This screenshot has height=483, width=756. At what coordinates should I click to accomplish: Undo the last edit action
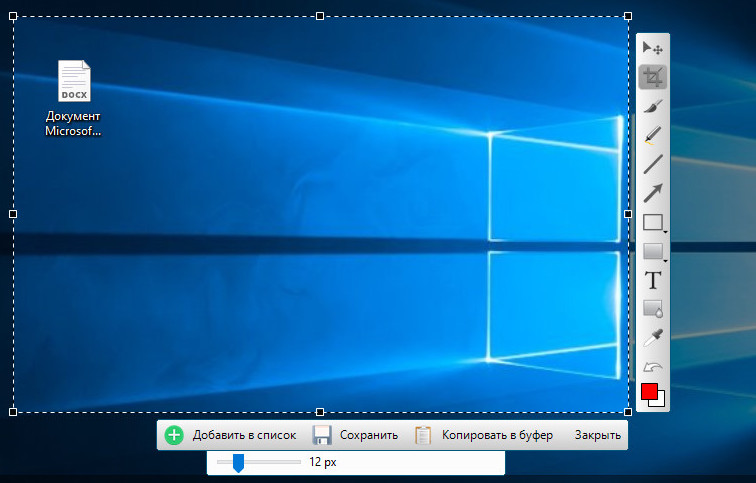pyautogui.click(x=653, y=368)
